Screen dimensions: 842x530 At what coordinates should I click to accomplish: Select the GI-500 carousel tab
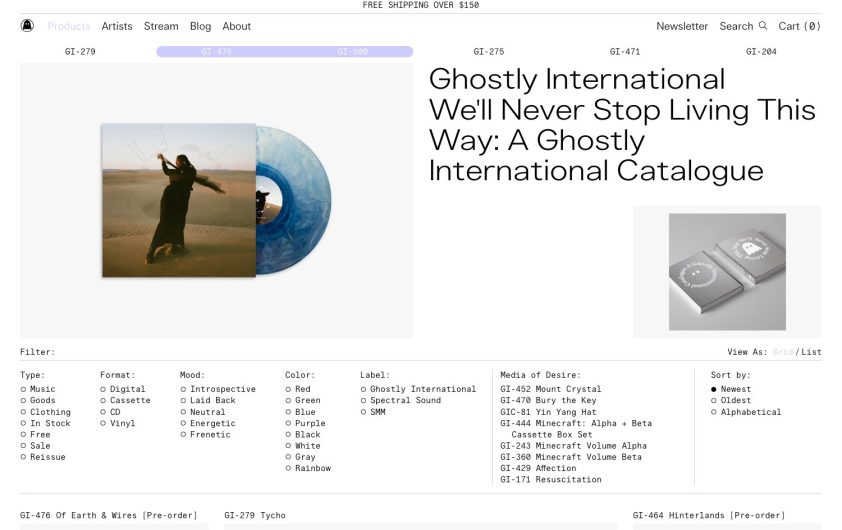pos(353,52)
